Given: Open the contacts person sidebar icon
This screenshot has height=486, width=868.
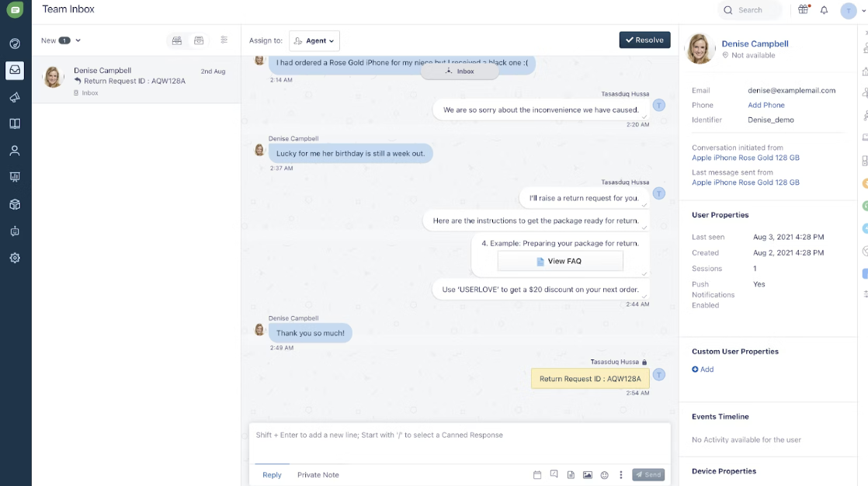Looking at the screenshot, I should click(x=15, y=151).
